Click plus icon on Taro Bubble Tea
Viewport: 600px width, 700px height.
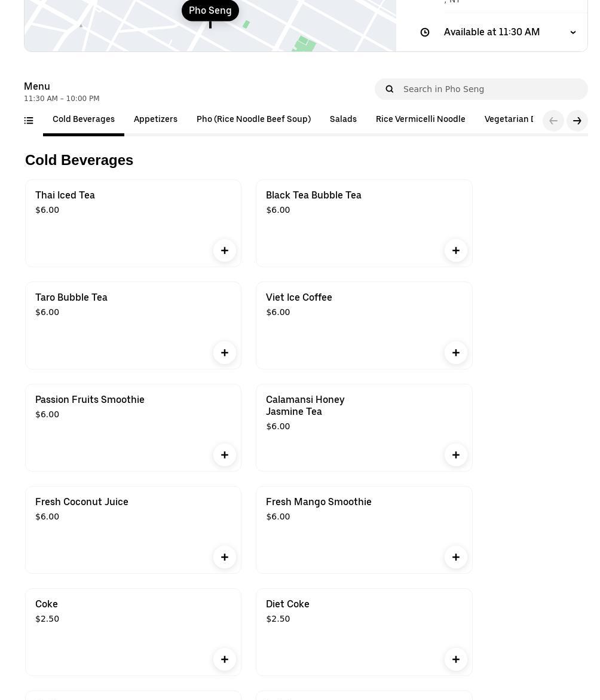point(225,353)
